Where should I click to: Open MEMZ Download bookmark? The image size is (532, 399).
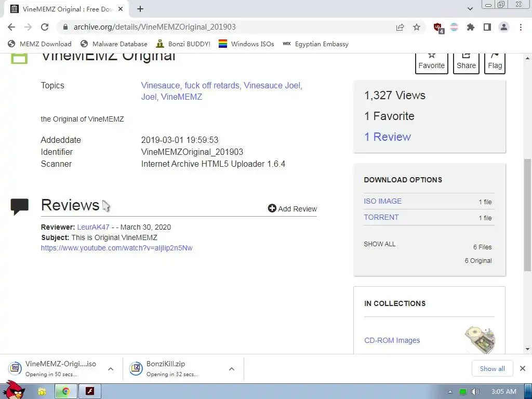tap(39, 44)
